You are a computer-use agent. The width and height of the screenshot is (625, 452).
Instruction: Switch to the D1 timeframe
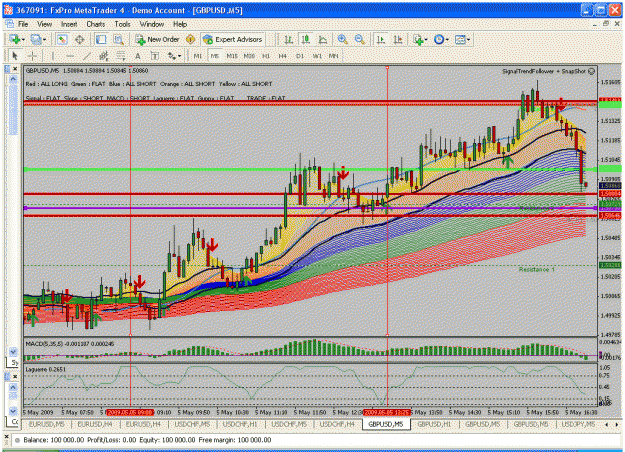pos(300,56)
